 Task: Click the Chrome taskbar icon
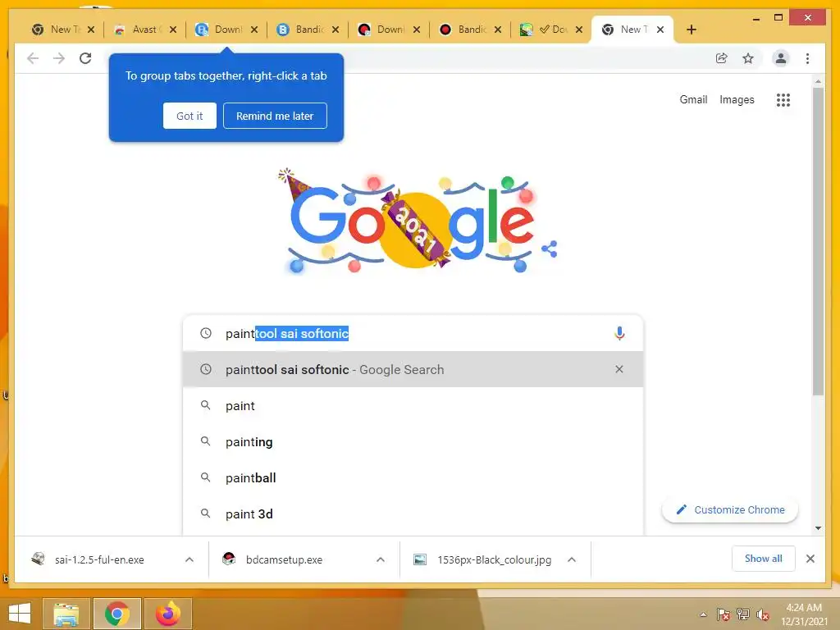[x=117, y=614]
